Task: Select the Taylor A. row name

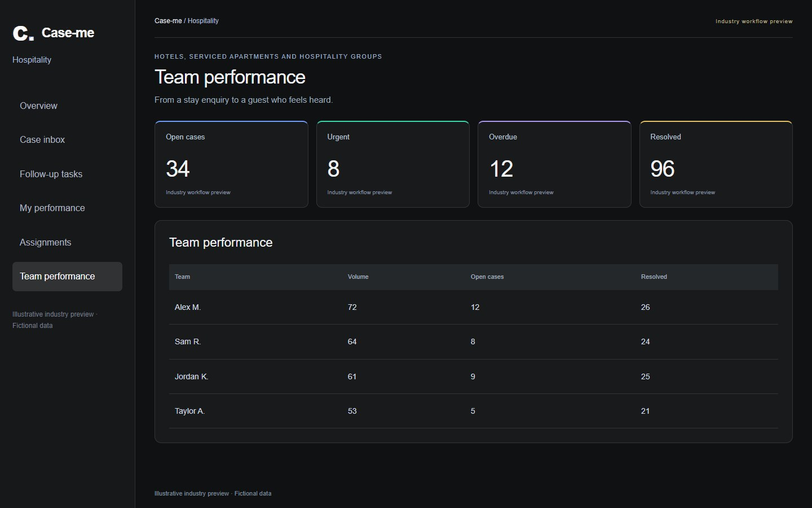Action: (x=189, y=411)
